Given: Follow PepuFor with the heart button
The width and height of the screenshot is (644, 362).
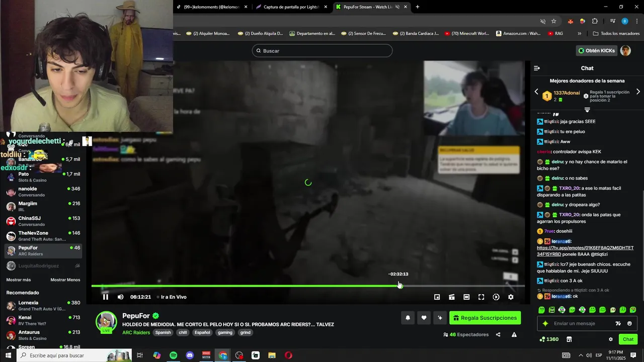Looking at the screenshot, I should [x=424, y=318].
